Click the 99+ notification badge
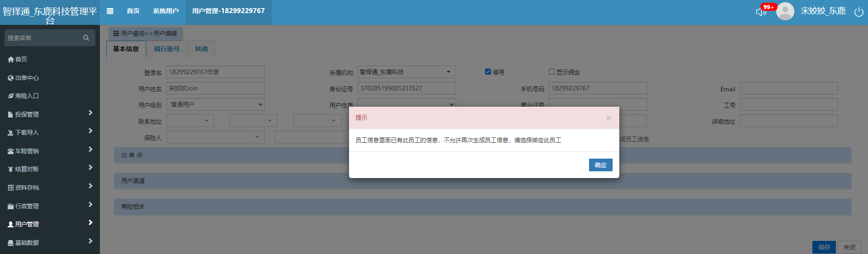Image resolution: width=868 pixels, height=254 pixels. (769, 7)
